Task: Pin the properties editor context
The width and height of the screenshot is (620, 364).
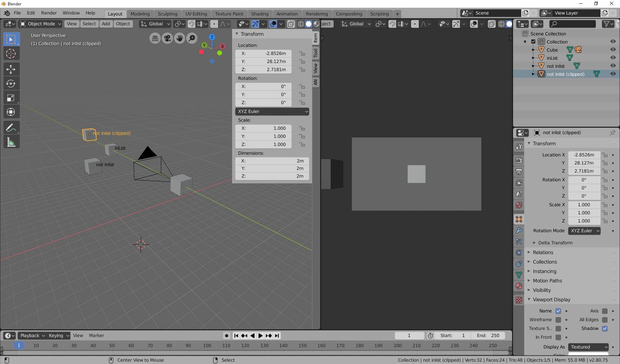Action: pos(612,132)
